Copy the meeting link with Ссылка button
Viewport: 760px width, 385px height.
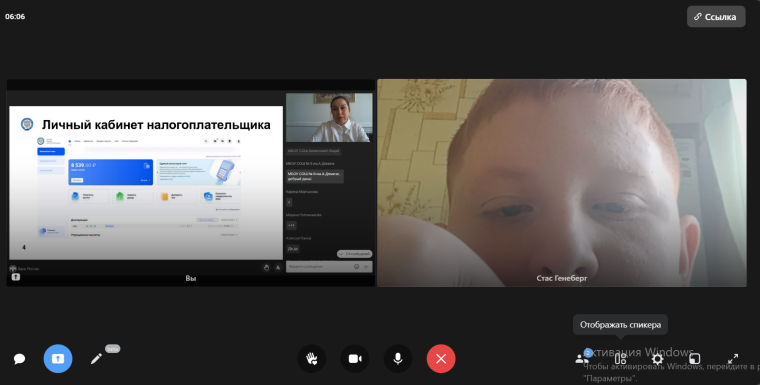pyautogui.click(x=716, y=16)
